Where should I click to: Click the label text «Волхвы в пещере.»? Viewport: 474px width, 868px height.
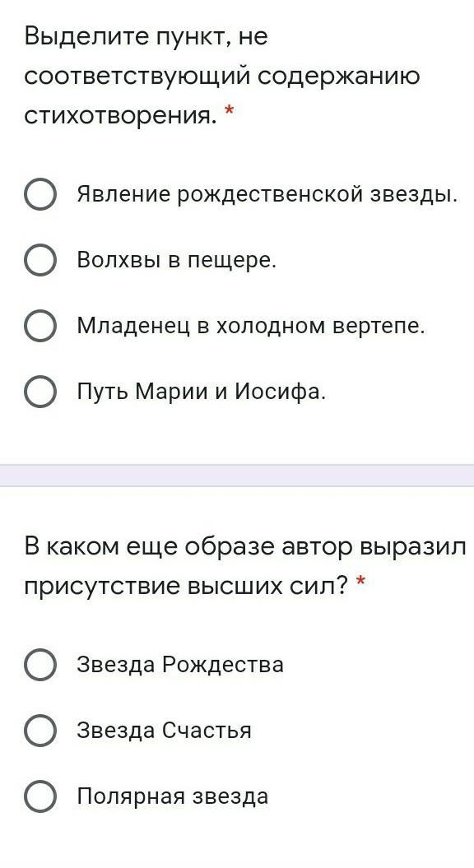point(176,260)
